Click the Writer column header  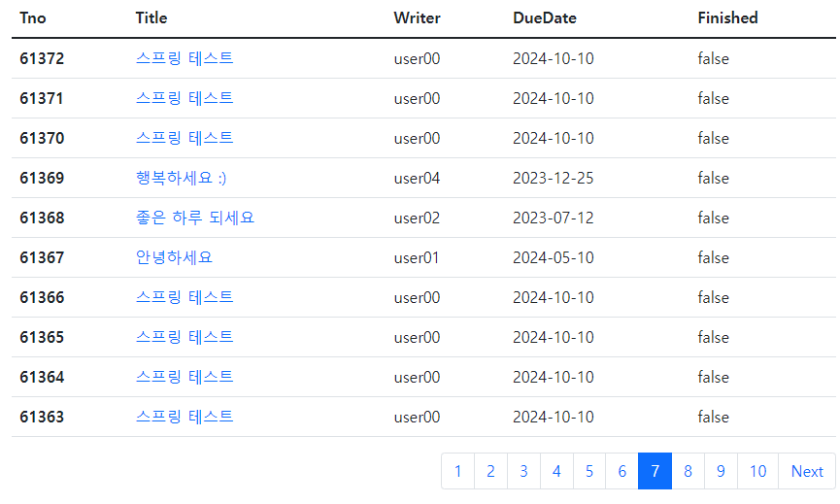(x=417, y=17)
